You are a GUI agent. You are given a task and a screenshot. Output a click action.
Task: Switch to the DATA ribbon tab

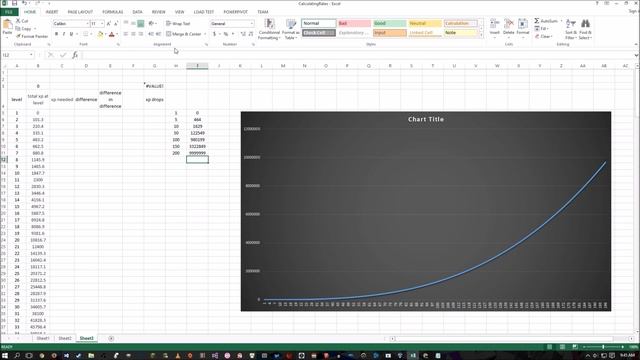click(138, 12)
